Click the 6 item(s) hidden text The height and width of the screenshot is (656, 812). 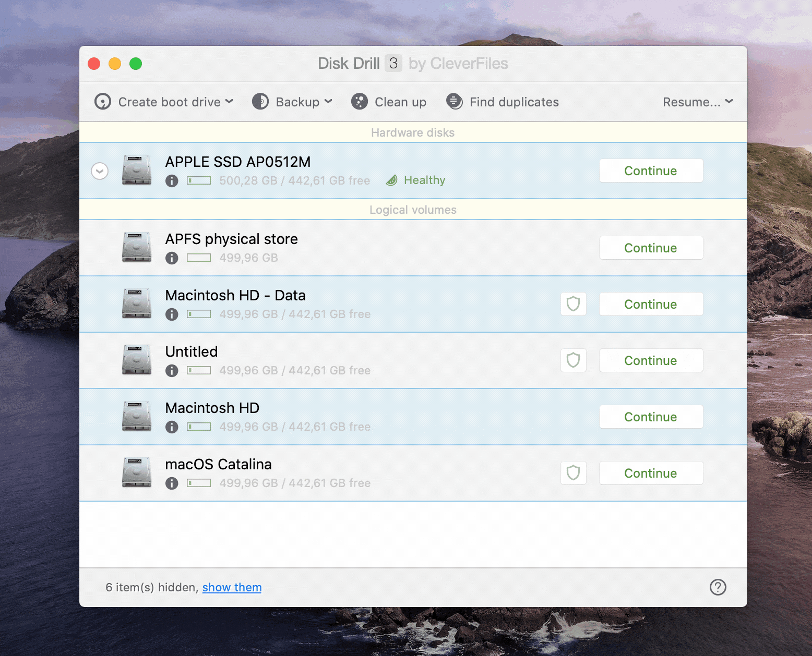click(152, 587)
